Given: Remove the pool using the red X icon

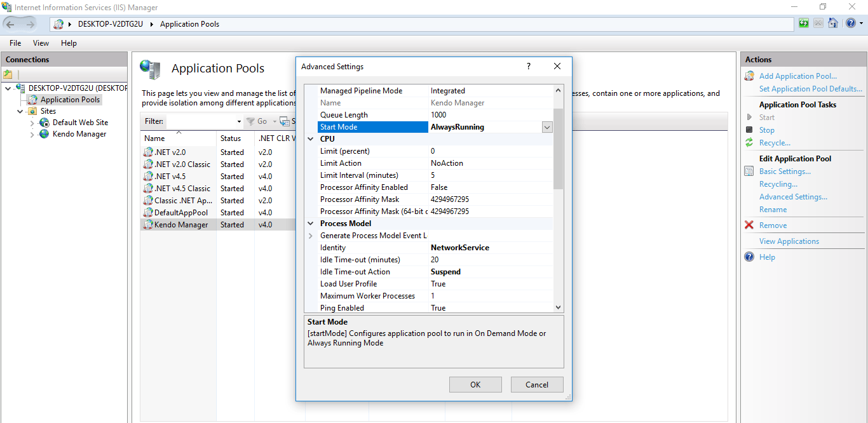Looking at the screenshot, I should click(749, 225).
